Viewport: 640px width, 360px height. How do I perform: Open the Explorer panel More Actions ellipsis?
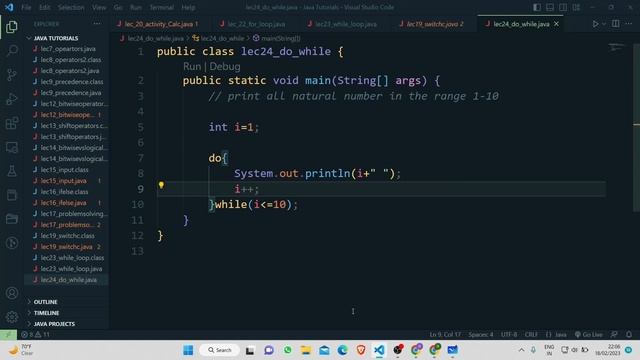click(97, 24)
